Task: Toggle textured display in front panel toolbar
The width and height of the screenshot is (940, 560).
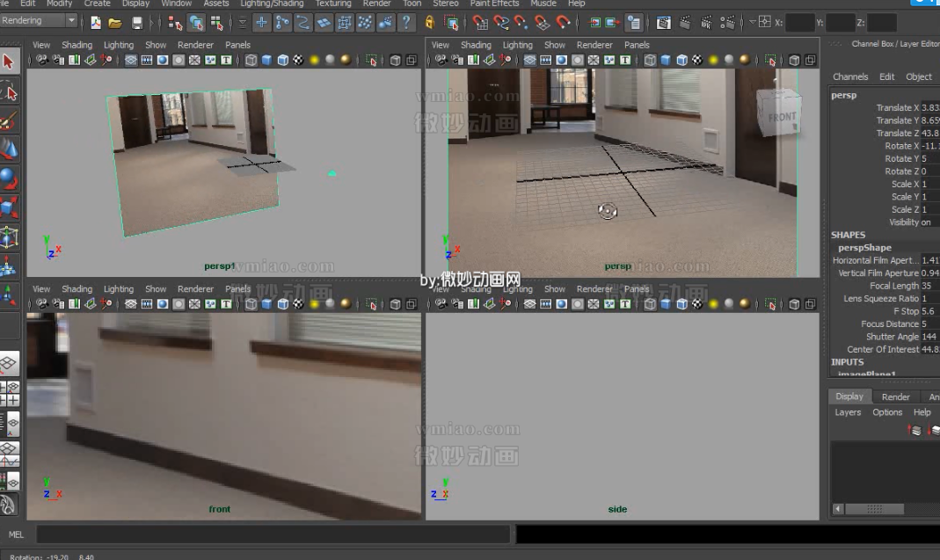Action: [298, 304]
